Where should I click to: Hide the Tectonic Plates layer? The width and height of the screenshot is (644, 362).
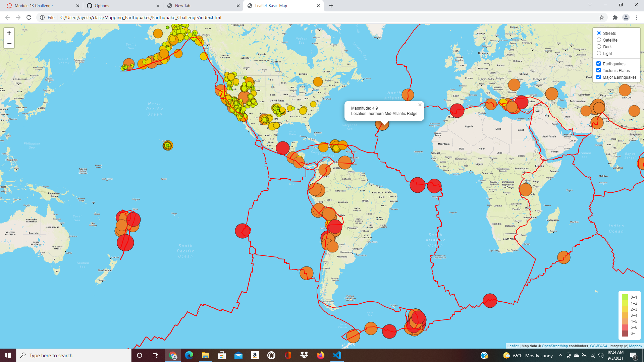(x=599, y=70)
